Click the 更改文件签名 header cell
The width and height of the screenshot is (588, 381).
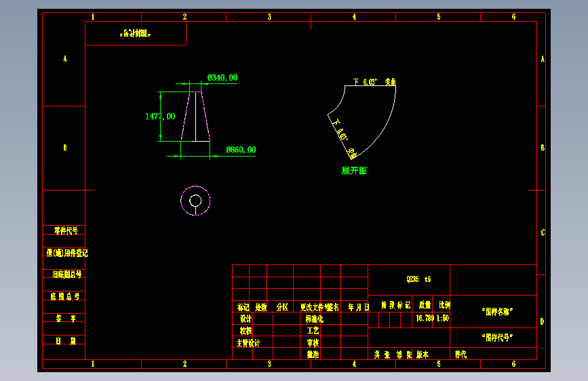tap(319, 308)
